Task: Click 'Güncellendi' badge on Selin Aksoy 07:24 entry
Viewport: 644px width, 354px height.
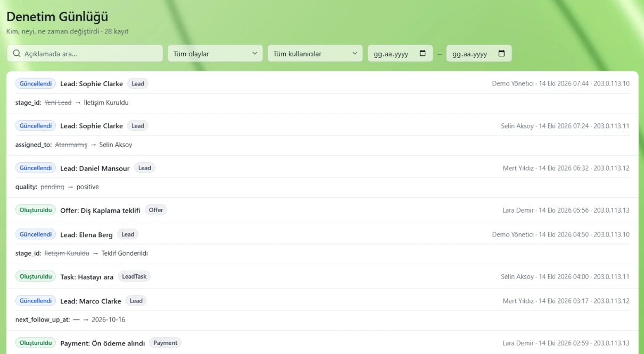Action: coord(36,126)
